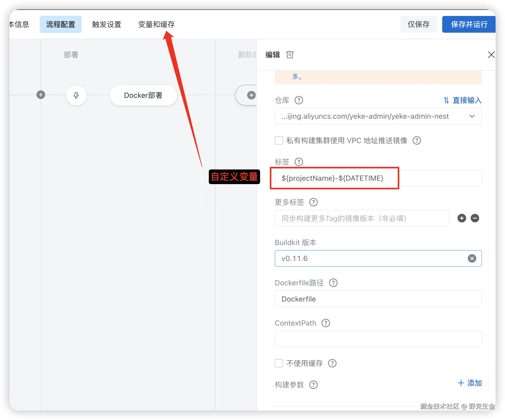Click the lightning trigger node icon
The height and width of the screenshot is (420, 505).
pyautogui.click(x=76, y=95)
